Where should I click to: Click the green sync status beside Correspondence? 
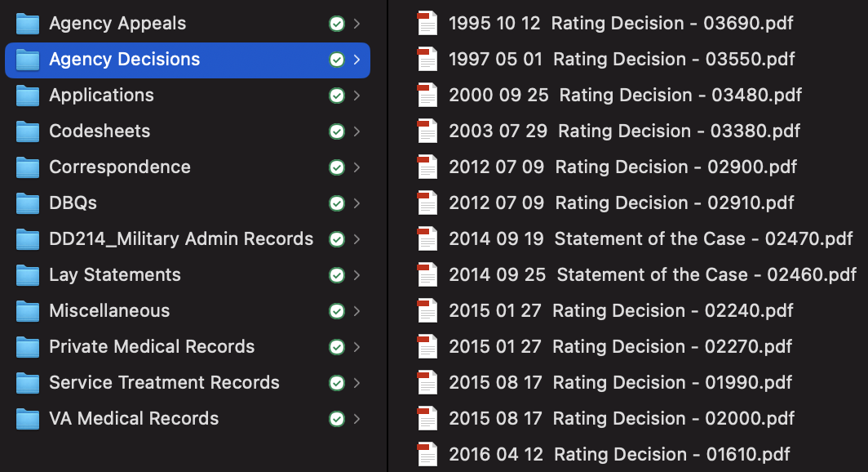(x=337, y=167)
